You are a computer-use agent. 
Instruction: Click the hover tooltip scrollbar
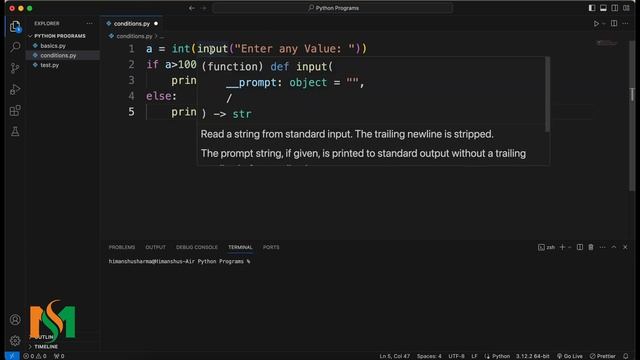[x=547, y=95]
